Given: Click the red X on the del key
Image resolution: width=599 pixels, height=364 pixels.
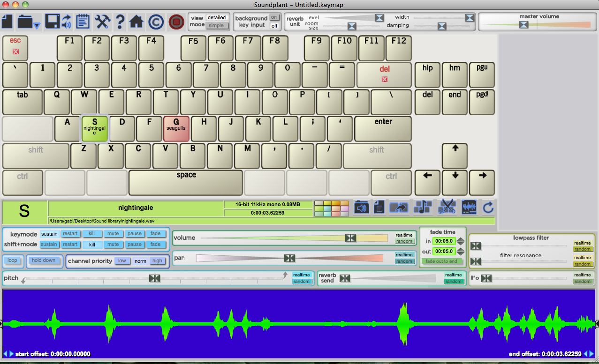Looking at the screenshot, I should [x=385, y=79].
